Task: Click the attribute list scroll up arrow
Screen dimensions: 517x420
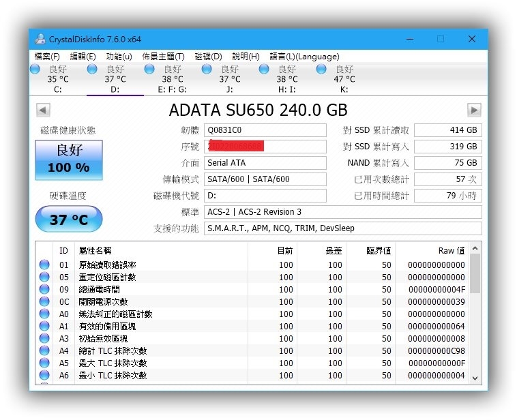Action: coord(475,248)
